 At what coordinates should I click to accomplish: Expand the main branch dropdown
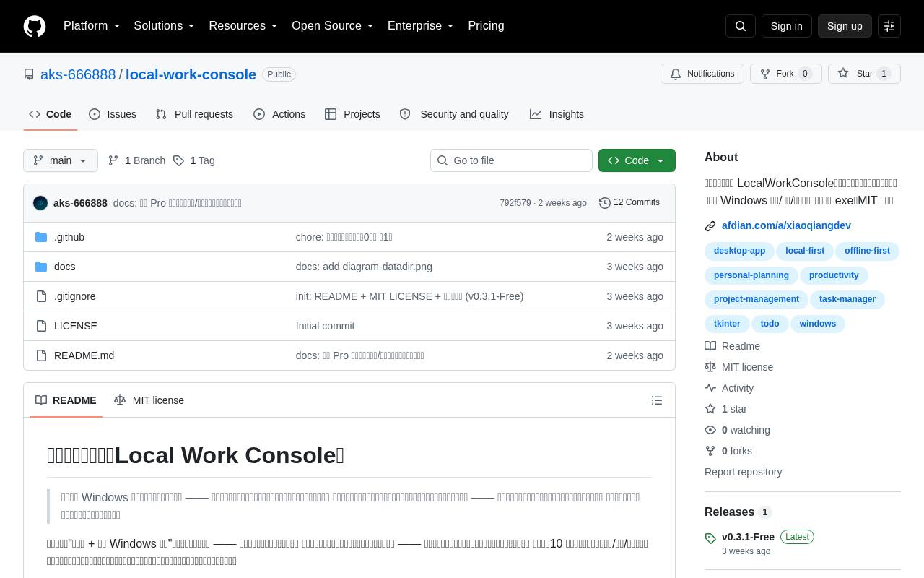point(61,160)
